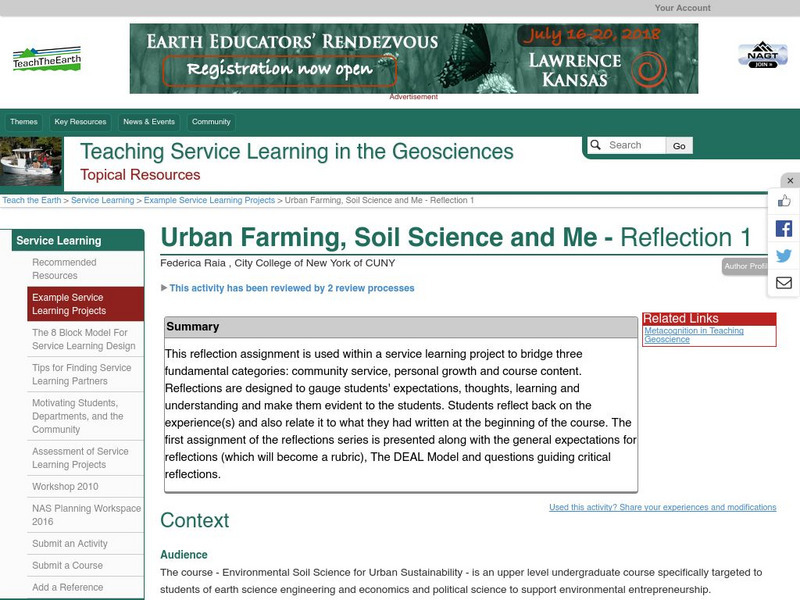Close the social share sidebar
This screenshot has width=800, height=600.
tap(790, 181)
